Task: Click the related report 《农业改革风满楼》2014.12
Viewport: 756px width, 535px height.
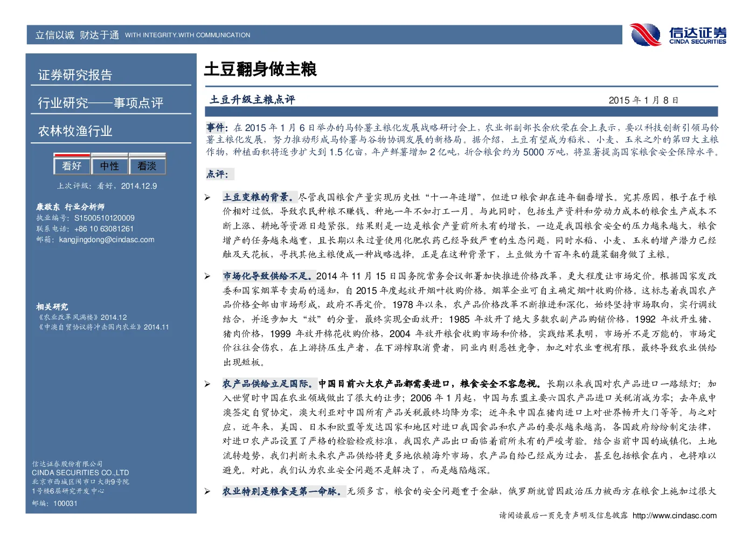Action: click(82, 318)
